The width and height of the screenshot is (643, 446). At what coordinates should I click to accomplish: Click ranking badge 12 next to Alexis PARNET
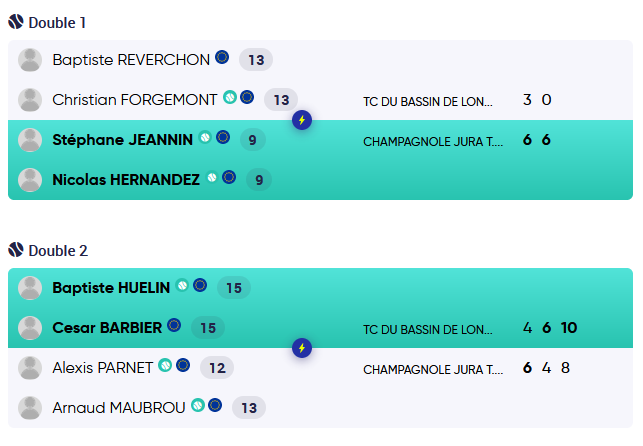click(217, 368)
